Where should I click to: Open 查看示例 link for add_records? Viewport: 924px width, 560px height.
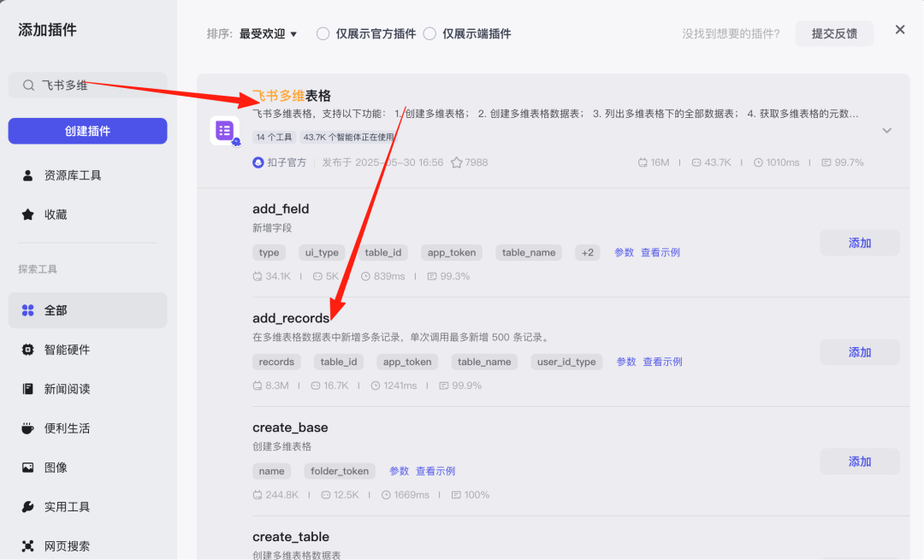pos(662,362)
